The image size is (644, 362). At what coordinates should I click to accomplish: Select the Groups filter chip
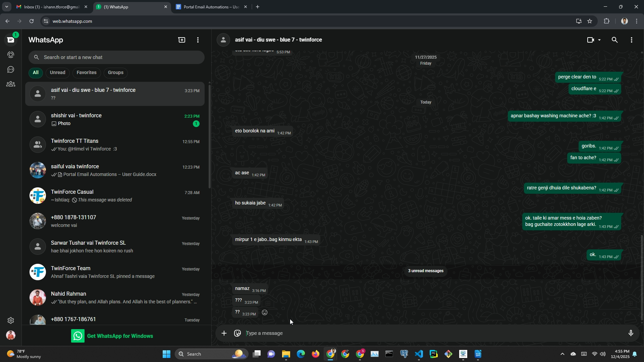tap(115, 73)
